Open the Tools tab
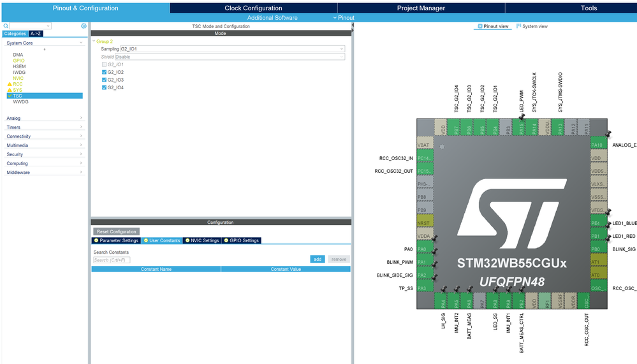Viewport: 637px width, 364px height. 589,8
